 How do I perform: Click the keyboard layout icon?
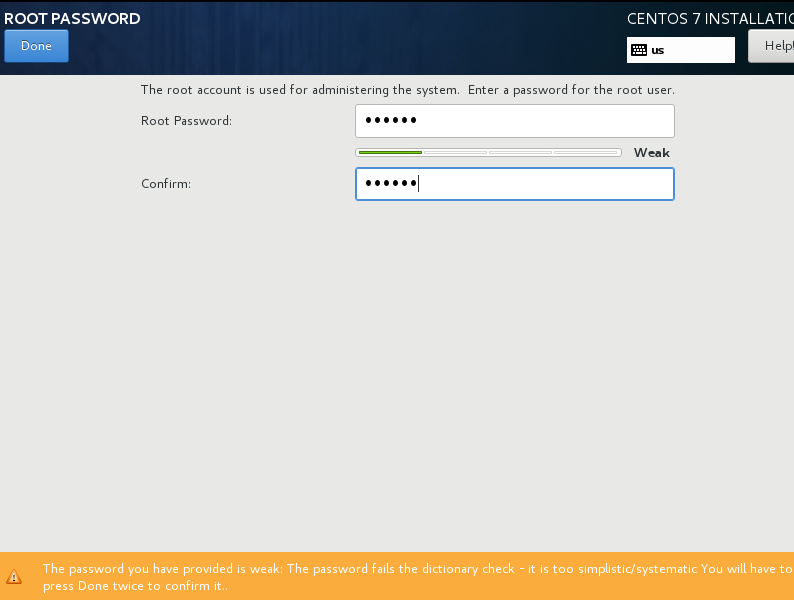[639, 50]
